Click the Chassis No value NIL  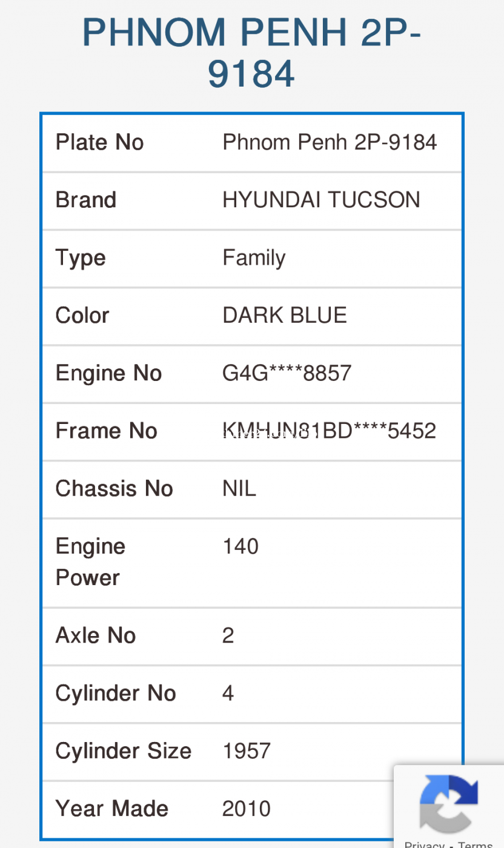239,489
